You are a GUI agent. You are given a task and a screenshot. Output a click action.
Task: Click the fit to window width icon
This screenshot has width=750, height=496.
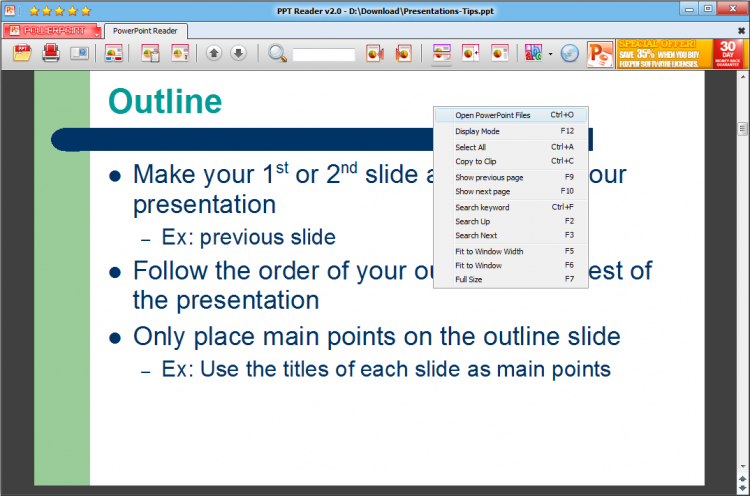[441, 53]
